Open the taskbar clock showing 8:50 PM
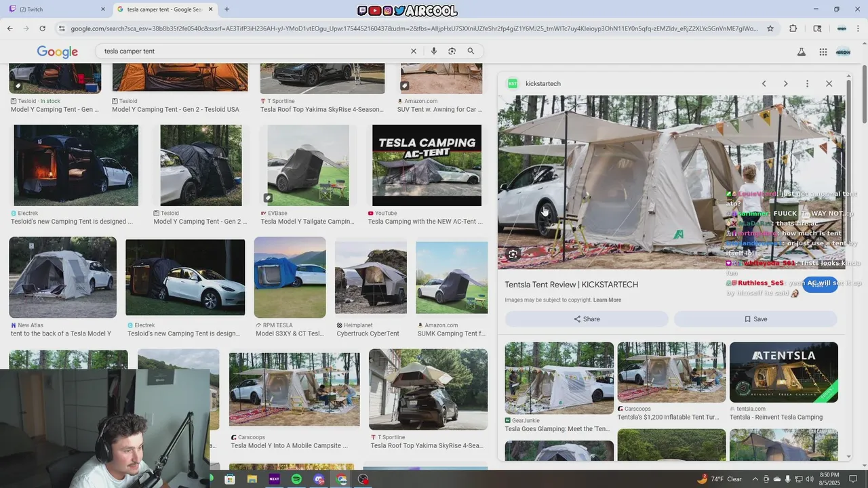The image size is (868, 488). (829, 479)
